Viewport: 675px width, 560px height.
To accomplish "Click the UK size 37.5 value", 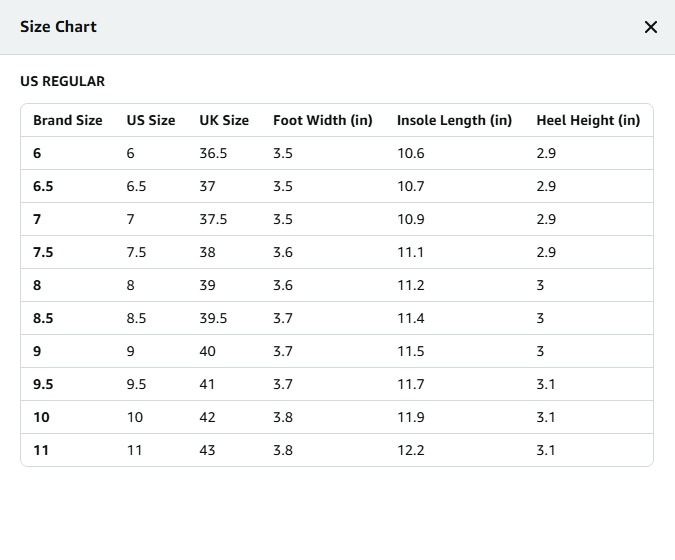I will click(213, 219).
